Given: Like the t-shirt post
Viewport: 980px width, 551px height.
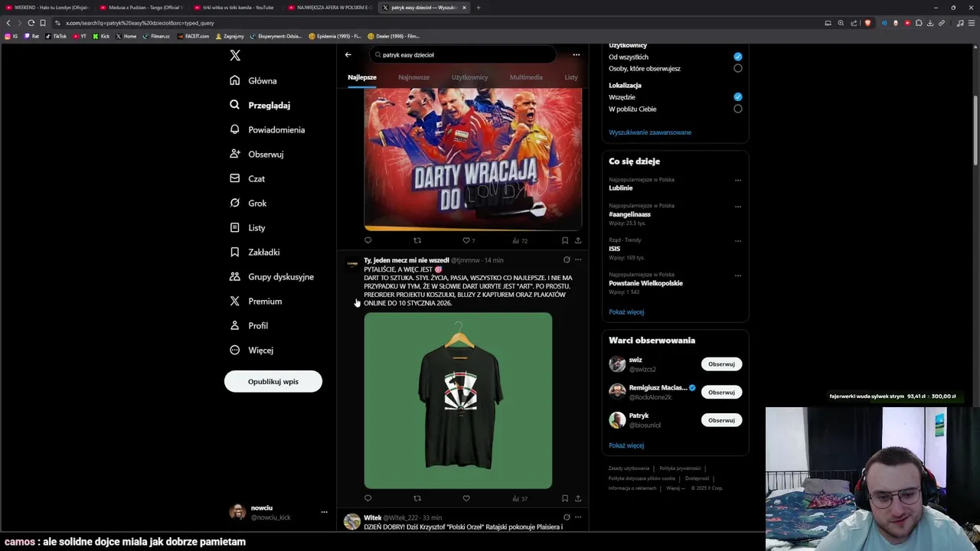Looking at the screenshot, I should (x=466, y=498).
